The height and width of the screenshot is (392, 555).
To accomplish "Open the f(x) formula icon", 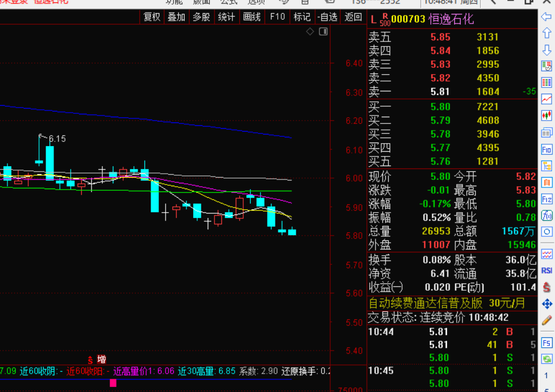I will (546, 216).
